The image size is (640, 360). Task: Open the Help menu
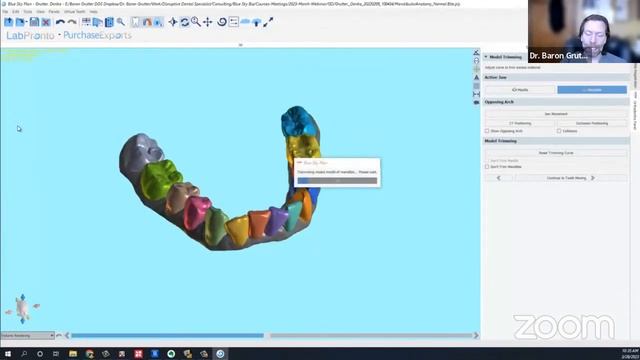coord(93,11)
